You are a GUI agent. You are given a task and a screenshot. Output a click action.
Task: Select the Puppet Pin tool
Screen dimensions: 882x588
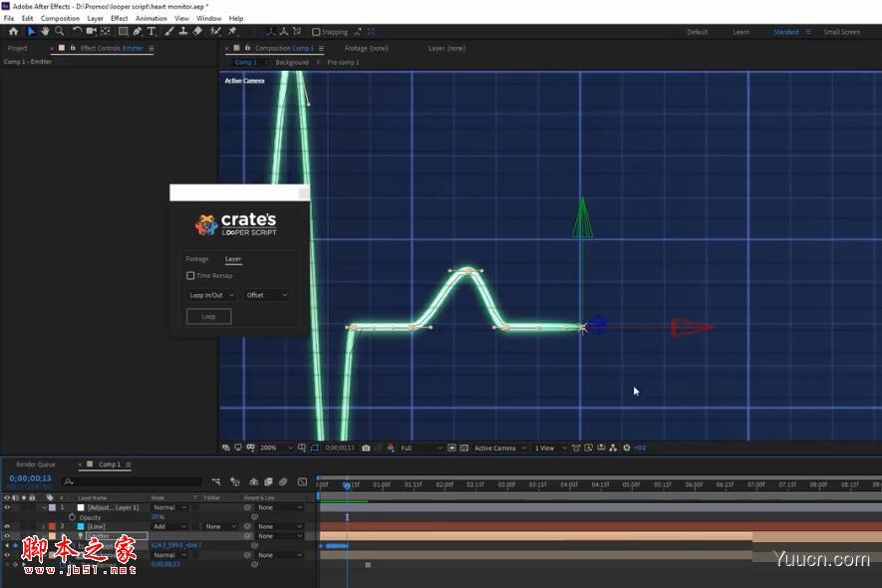[x=232, y=32]
